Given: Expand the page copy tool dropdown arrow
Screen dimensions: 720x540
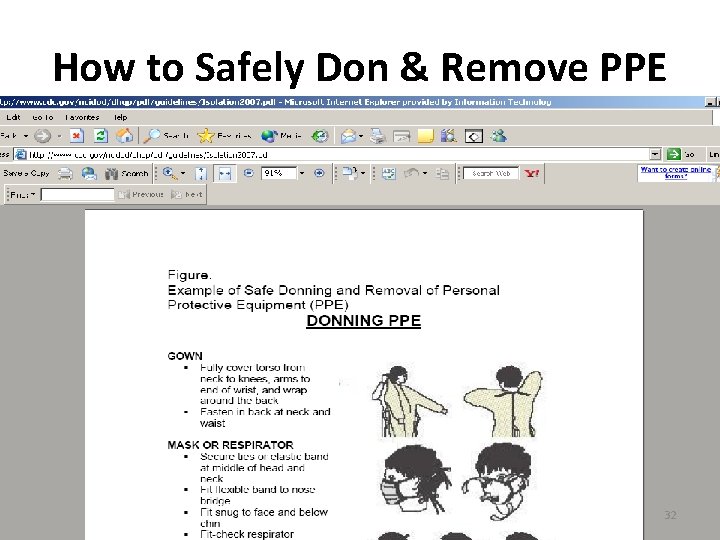Looking at the screenshot, I should [x=363, y=173].
